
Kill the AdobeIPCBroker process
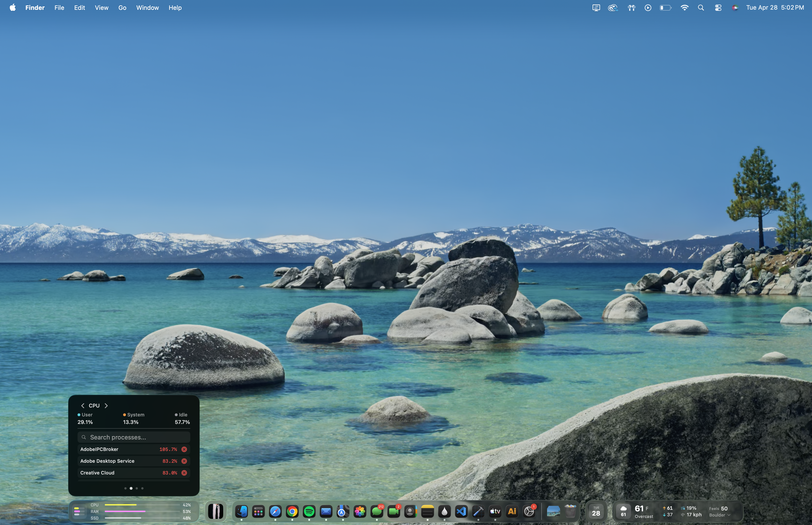(184, 449)
